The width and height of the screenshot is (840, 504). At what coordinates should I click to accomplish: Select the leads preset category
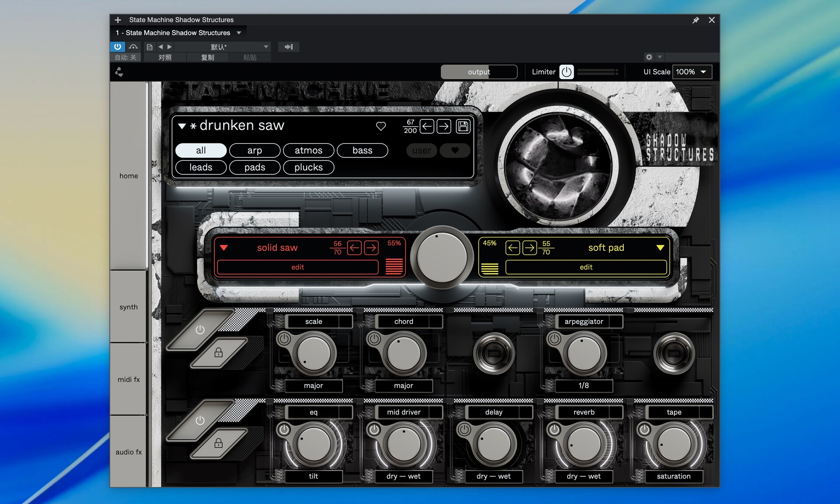[x=201, y=167]
